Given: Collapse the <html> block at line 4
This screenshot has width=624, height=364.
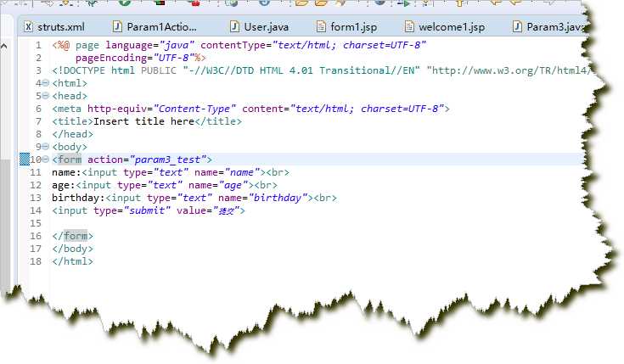Looking at the screenshot, I should pyautogui.click(x=45, y=83).
